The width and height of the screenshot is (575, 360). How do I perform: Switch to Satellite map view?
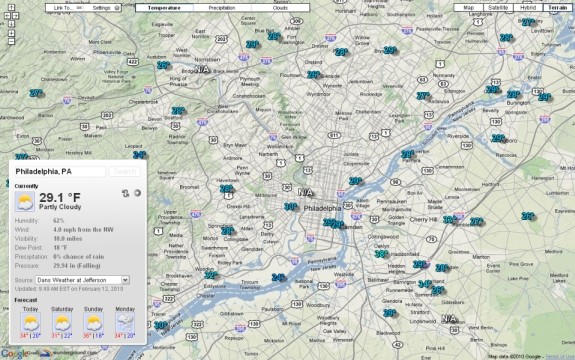click(x=498, y=8)
